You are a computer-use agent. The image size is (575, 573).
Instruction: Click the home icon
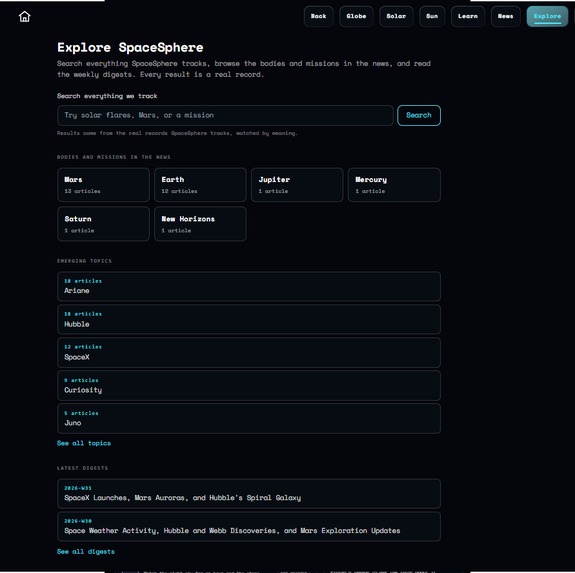(25, 16)
